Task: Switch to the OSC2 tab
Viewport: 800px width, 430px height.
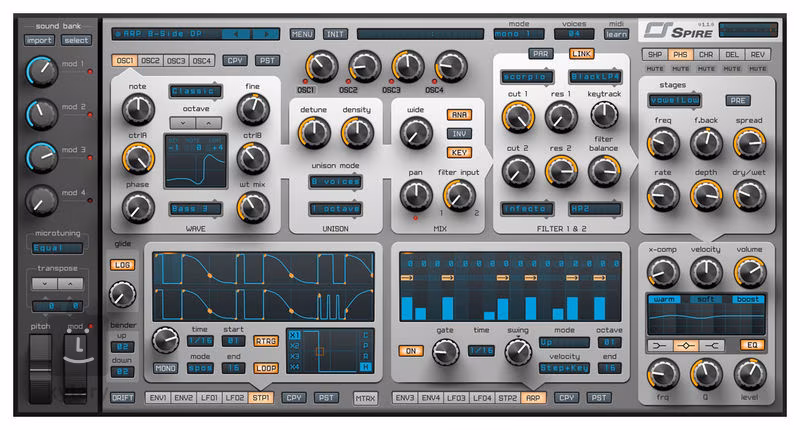Action: pyautogui.click(x=150, y=61)
